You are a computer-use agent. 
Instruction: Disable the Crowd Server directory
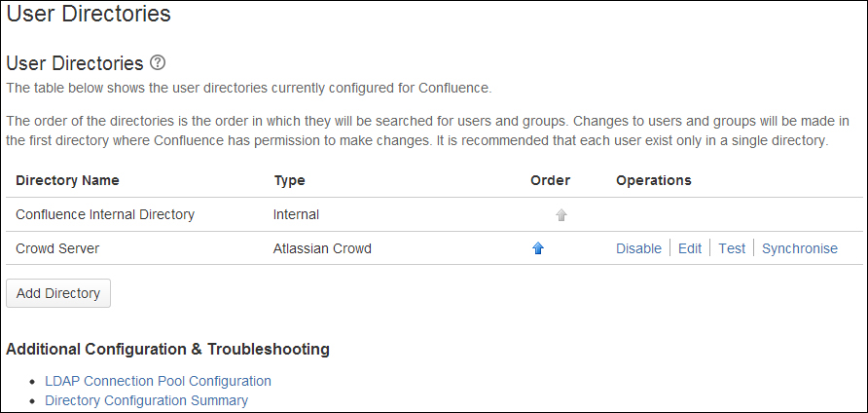point(638,248)
